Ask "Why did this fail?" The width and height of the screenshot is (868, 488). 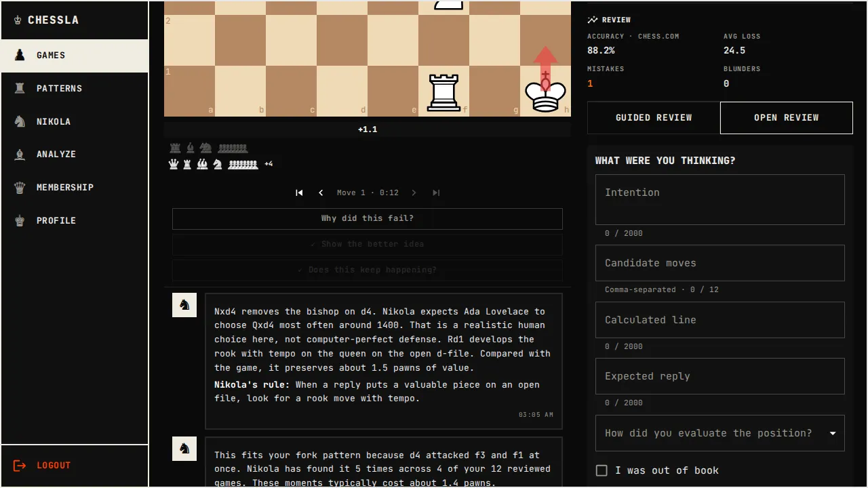click(368, 218)
